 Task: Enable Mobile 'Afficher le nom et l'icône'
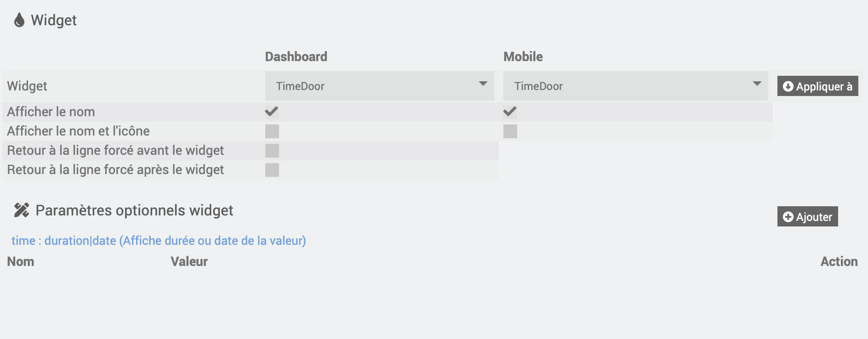tap(510, 131)
